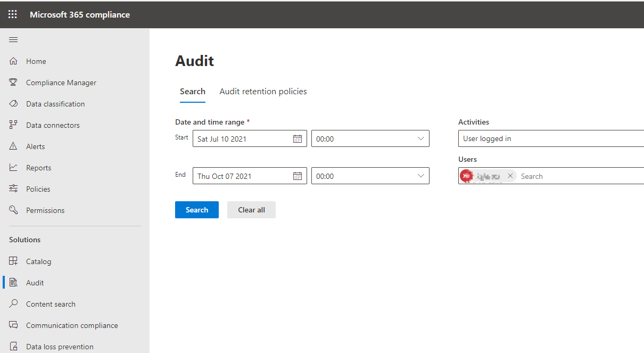The width and height of the screenshot is (644, 353).
Task: Click the Audit document icon
Action: (x=14, y=283)
